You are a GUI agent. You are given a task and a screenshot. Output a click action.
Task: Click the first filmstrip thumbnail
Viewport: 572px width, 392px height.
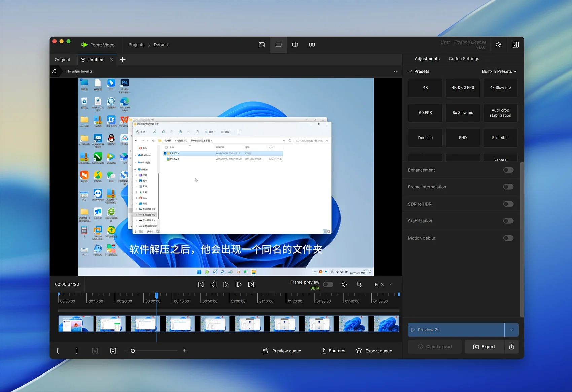click(76, 324)
